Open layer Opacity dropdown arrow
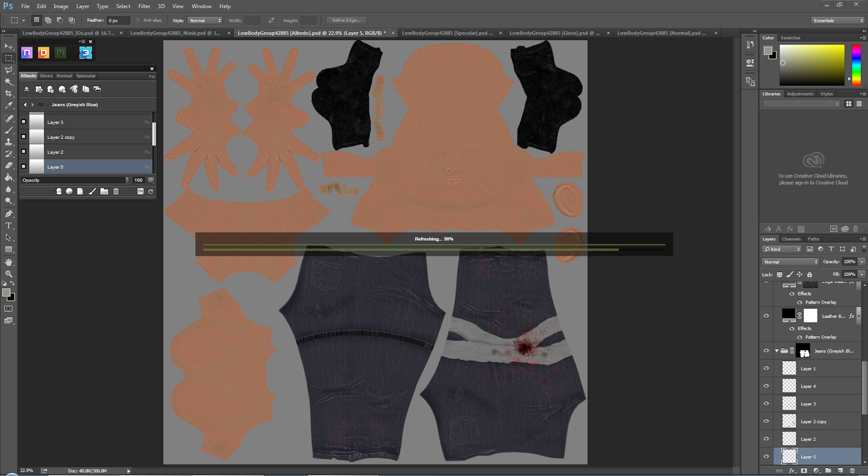 tap(861, 262)
